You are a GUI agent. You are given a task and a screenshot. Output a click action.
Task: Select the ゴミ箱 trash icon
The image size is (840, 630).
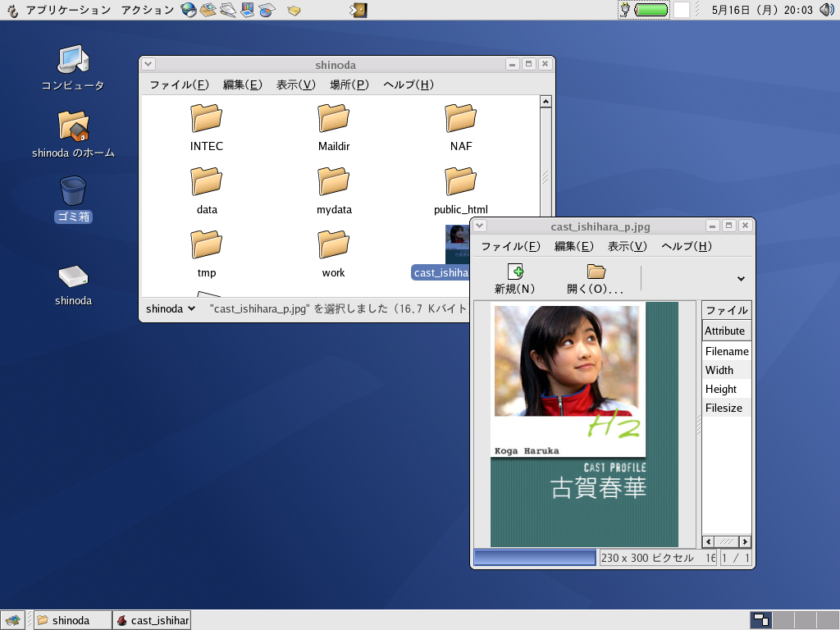tap(73, 199)
